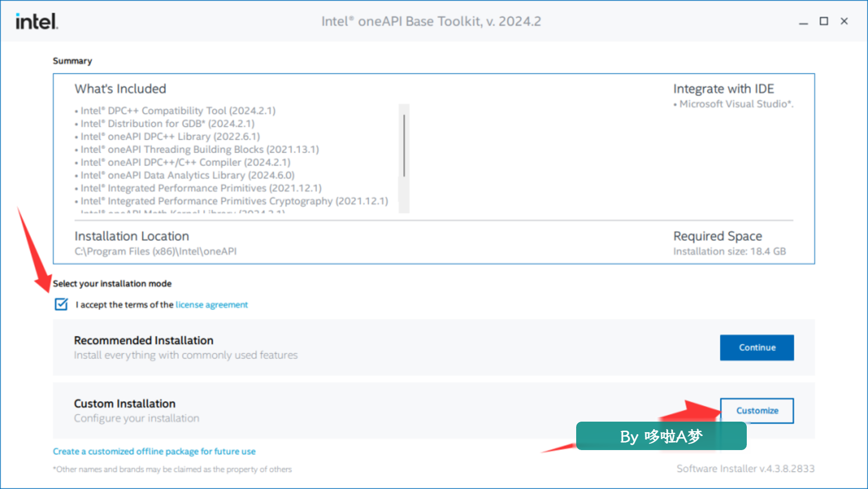
Task: Click the Software Installer v.4.3.8.2833 version text
Action: [x=745, y=469]
